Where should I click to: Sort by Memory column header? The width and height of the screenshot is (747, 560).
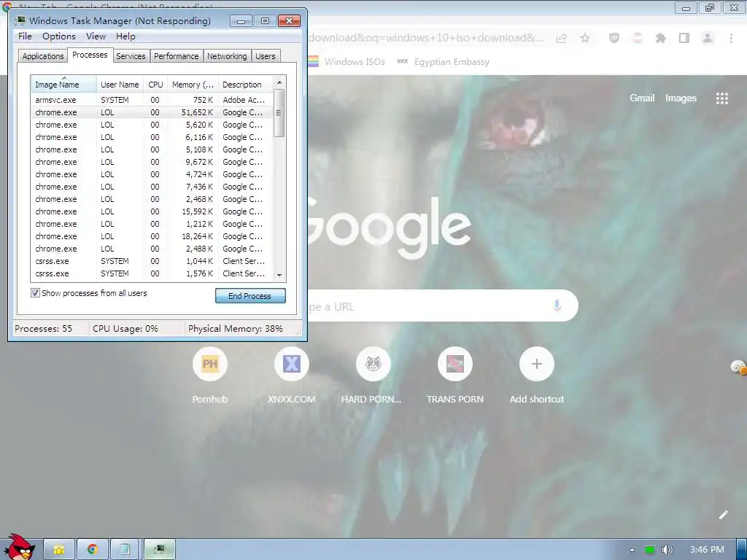point(193,85)
